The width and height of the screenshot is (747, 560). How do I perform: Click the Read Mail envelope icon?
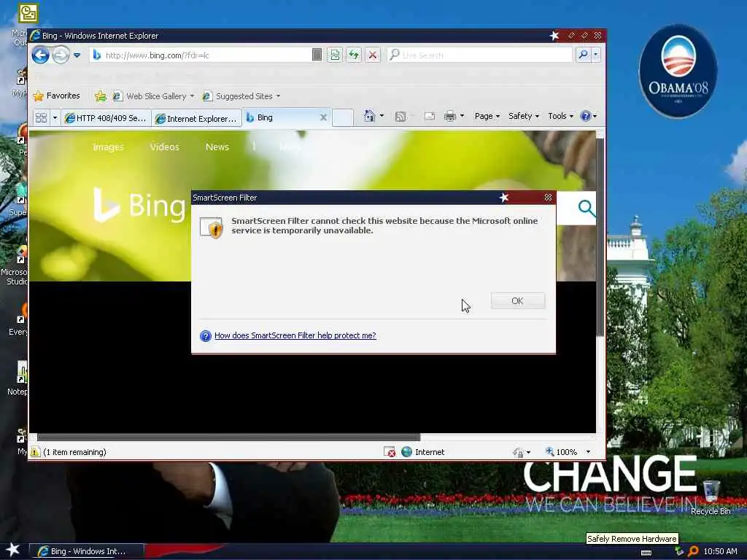429,116
